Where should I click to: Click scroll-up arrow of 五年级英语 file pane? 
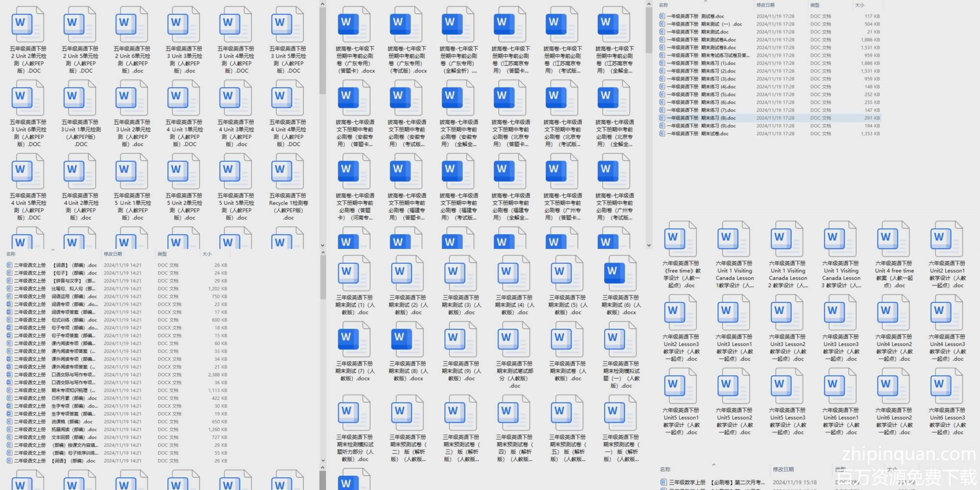322,4
